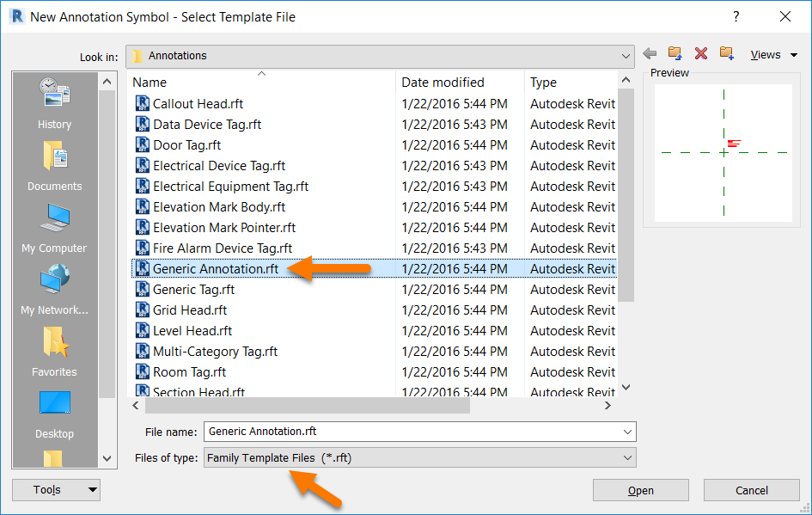This screenshot has height=515, width=812.
Task: Click the Open button
Action: [640, 489]
